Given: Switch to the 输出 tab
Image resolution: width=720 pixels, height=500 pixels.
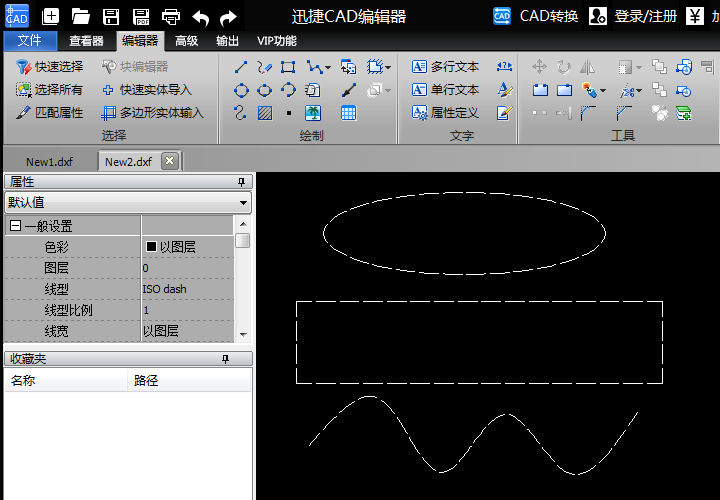Looking at the screenshot, I should click(x=227, y=41).
